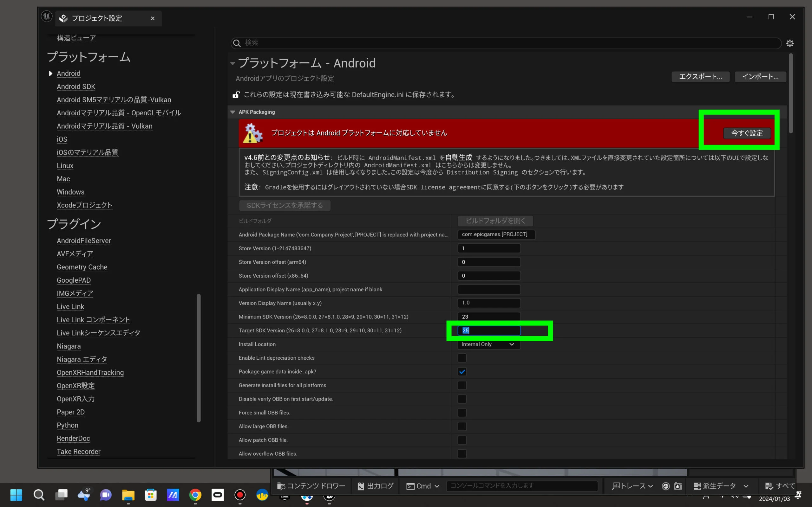Click the search magnifier icon in settings
The width and height of the screenshot is (812, 507).
pos(237,43)
